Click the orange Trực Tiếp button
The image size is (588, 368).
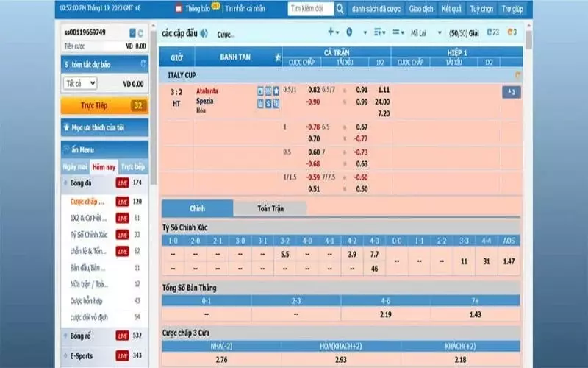coord(104,105)
